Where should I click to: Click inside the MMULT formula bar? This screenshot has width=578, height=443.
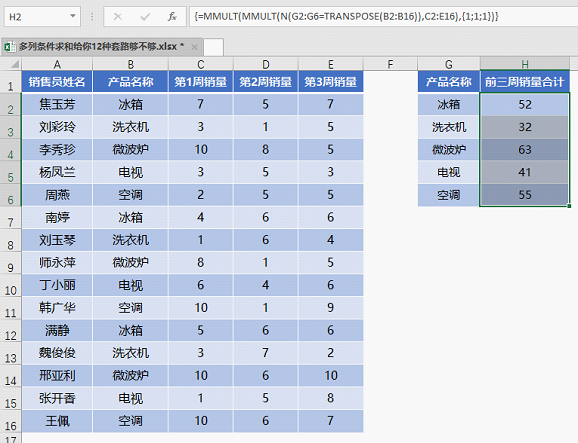point(383,16)
